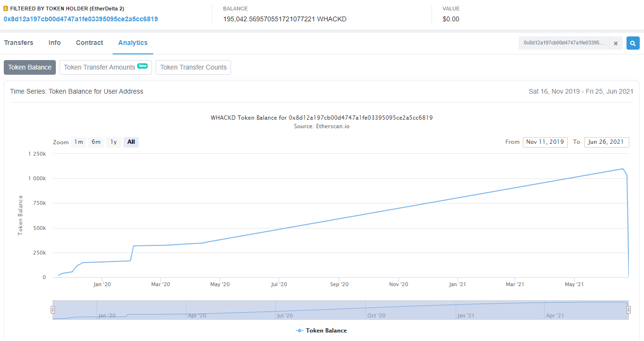The height and width of the screenshot is (341, 644).
Task: Click the chart title WHACKD Token Balance
Action: tap(322, 117)
